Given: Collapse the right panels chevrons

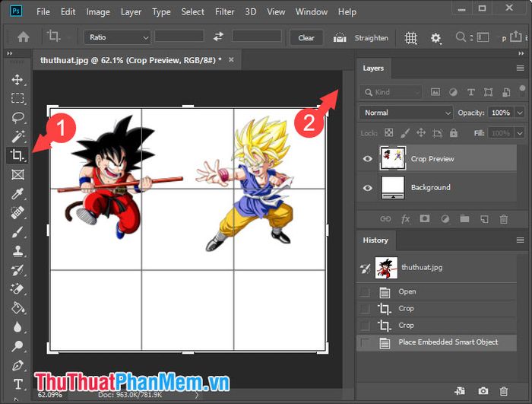Looking at the screenshot, I should (521, 53).
